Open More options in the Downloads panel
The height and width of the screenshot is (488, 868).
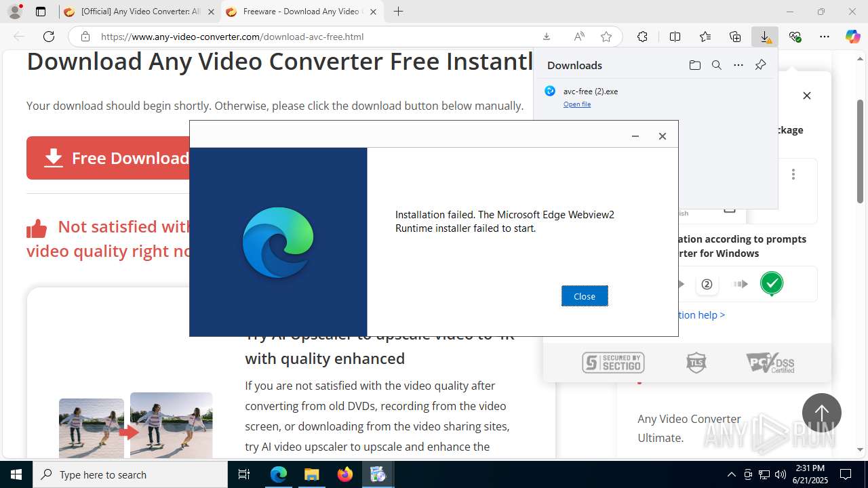pyautogui.click(x=738, y=65)
